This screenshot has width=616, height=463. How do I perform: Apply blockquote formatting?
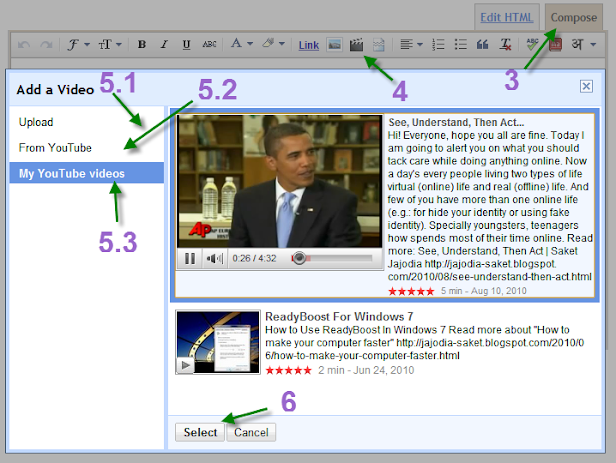(x=482, y=44)
